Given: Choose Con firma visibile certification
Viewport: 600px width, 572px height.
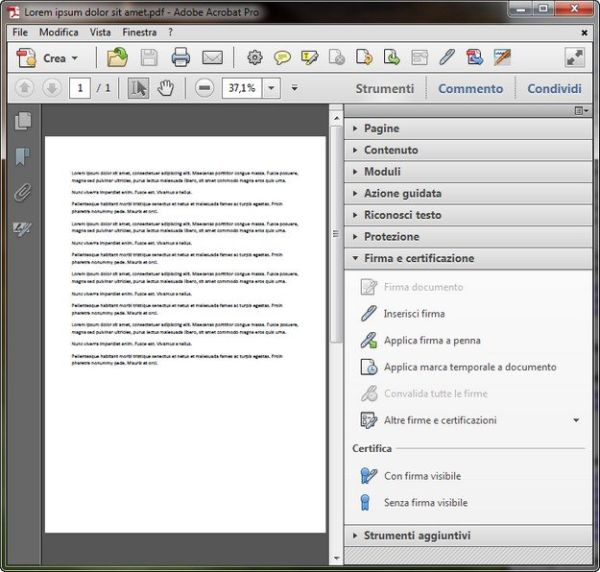Looking at the screenshot, I should (422, 476).
